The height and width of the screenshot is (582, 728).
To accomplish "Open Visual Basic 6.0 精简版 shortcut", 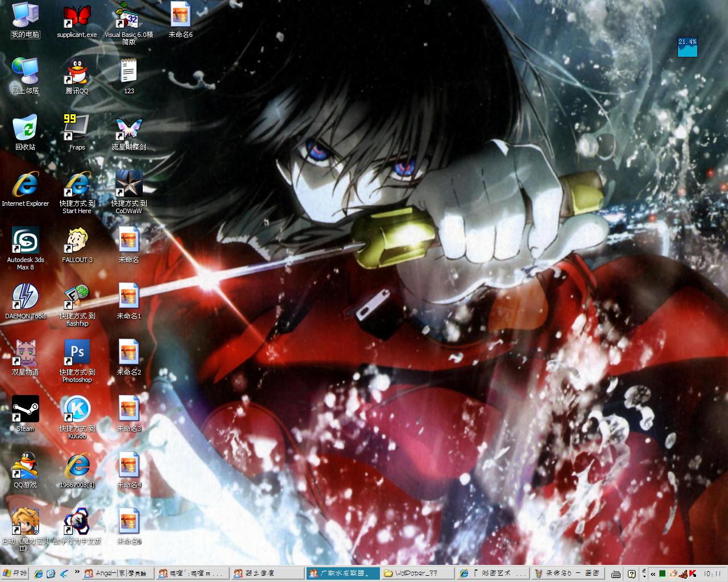I will click(129, 23).
